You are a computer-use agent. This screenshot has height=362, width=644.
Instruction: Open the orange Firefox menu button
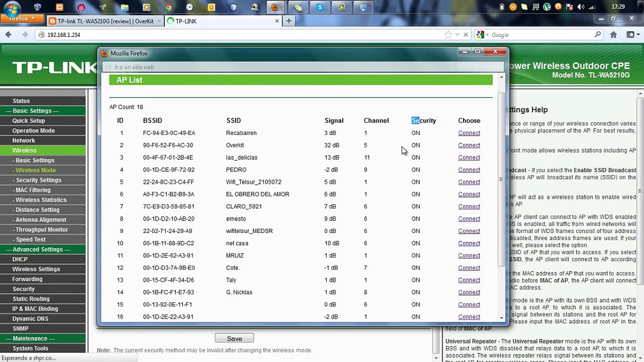pos(22,18)
